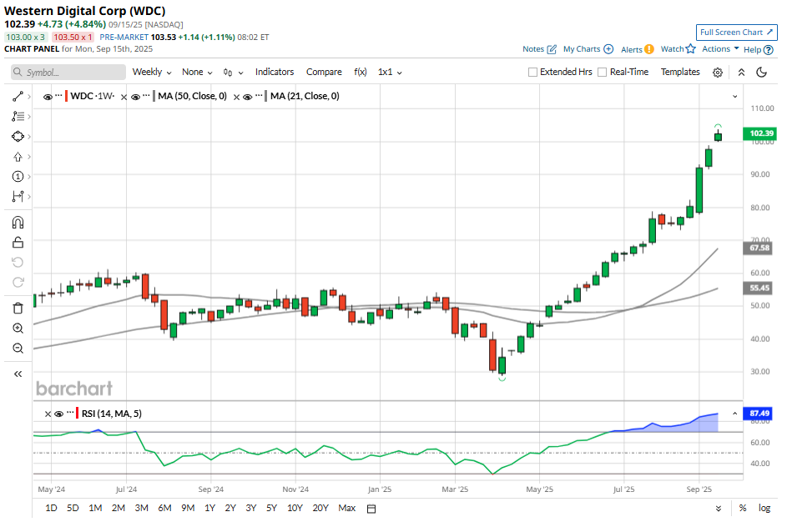Select the Max time range
Image resolution: width=787 pixels, height=532 pixels.
pyautogui.click(x=347, y=508)
